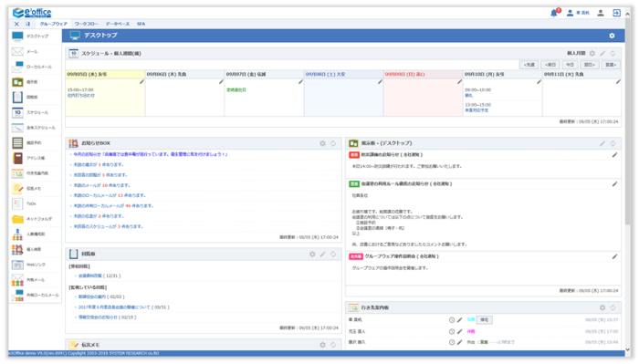Click the gear icon in 回覧板 panel header
Screen dimensions: 639x364
(312, 254)
